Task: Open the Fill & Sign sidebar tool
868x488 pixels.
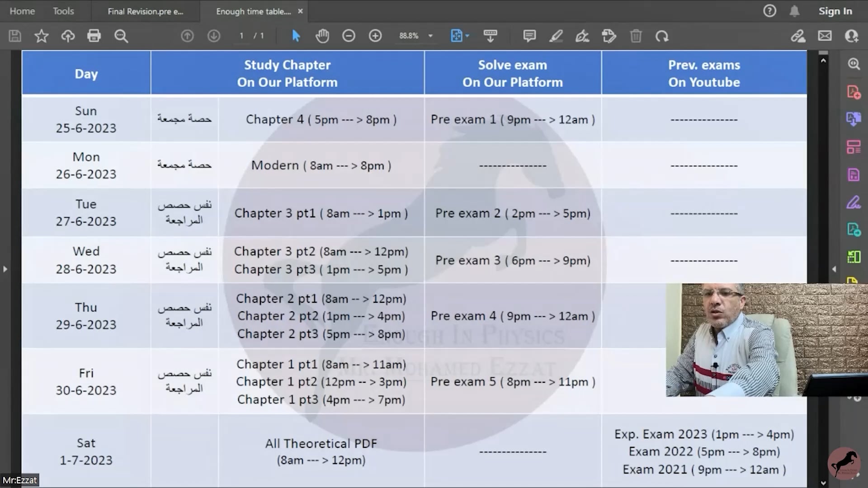Action: [x=854, y=202]
